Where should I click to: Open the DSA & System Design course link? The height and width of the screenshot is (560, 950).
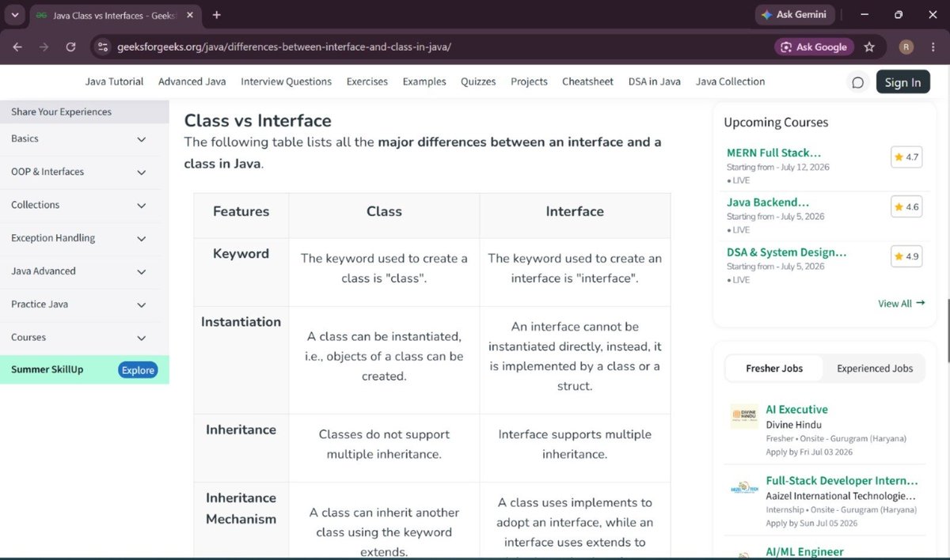point(787,252)
